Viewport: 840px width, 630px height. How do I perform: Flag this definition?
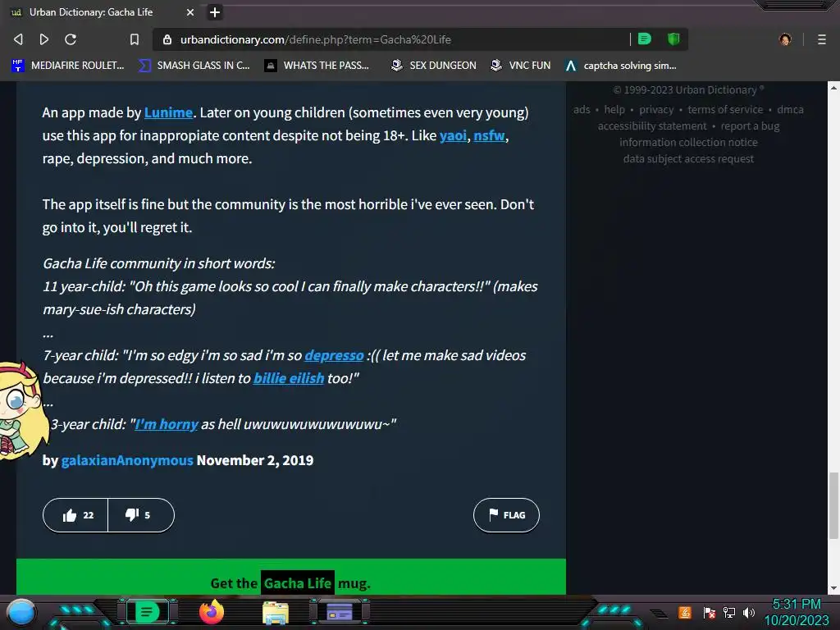pyautogui.click(x=506, y=515)
